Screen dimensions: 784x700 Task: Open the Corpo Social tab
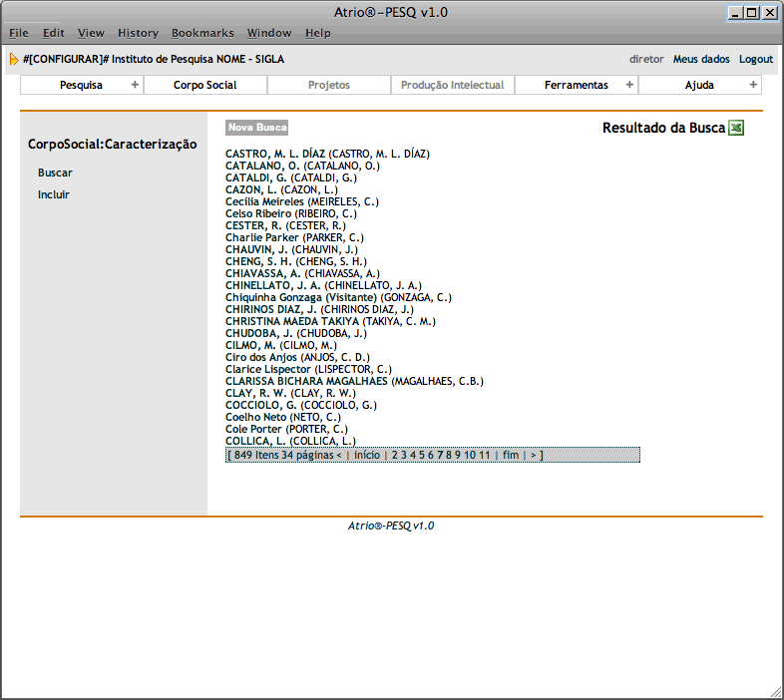[x=204, y=85]
